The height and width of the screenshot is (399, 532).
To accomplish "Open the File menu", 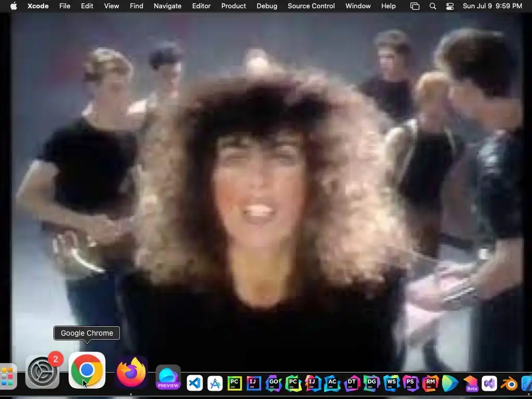I will pyautogui.click(x=64, y=6).
